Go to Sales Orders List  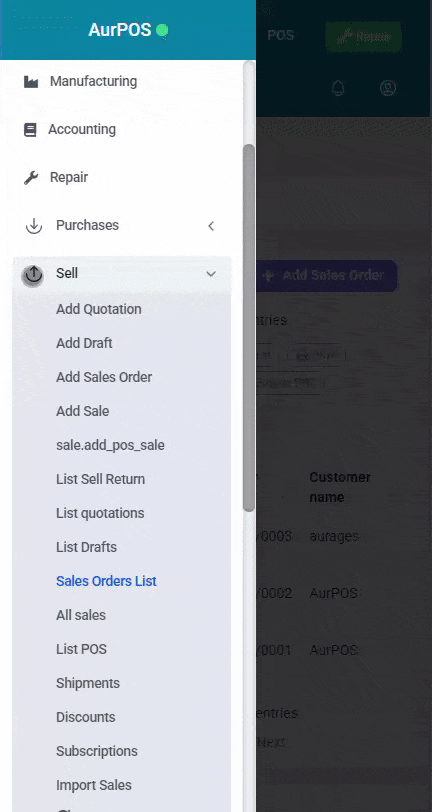coord(106,581)
